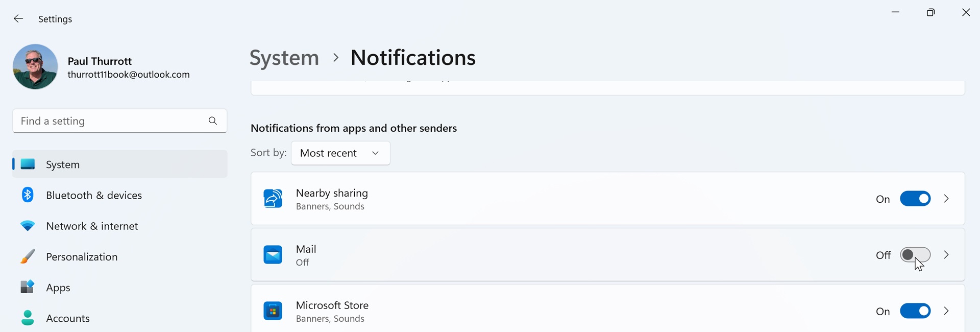Viewport: 980px width, 332px height.
Task: Click the Nearby sharing app icon
Action: point(273,199)
